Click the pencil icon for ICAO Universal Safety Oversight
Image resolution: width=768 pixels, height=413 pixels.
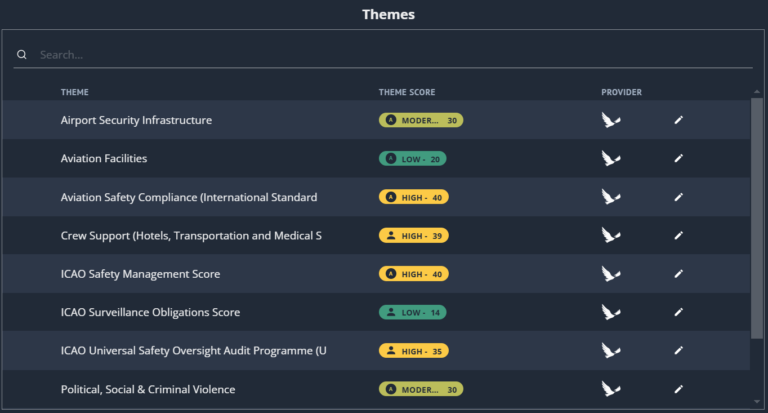[x=678, y=350]
